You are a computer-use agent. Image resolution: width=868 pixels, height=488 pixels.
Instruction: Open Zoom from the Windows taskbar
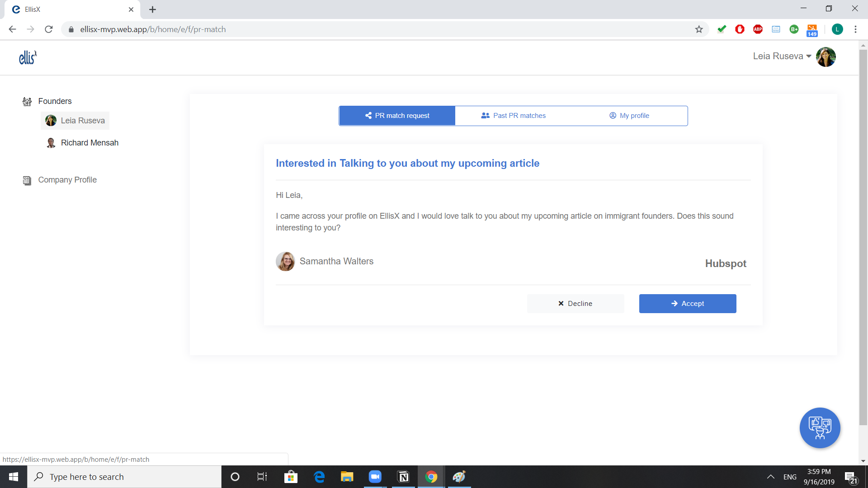tap(375, 477)
